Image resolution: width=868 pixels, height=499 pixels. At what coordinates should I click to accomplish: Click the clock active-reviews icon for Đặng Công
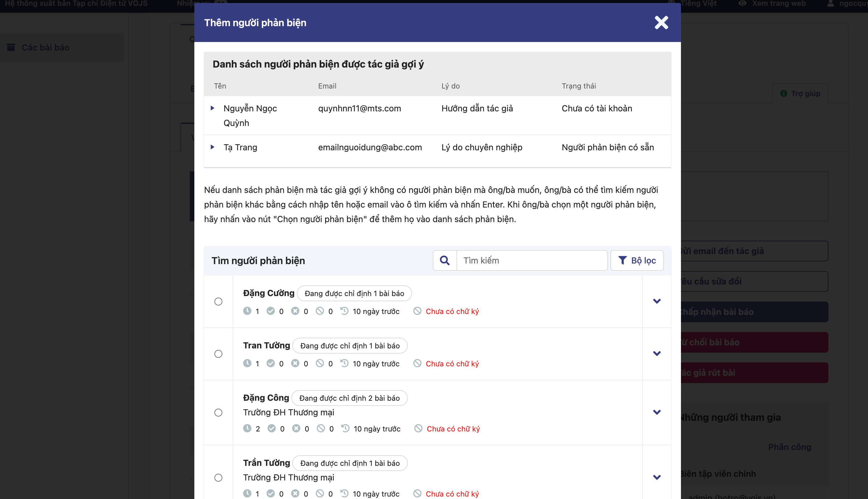[x=247, y=428]
